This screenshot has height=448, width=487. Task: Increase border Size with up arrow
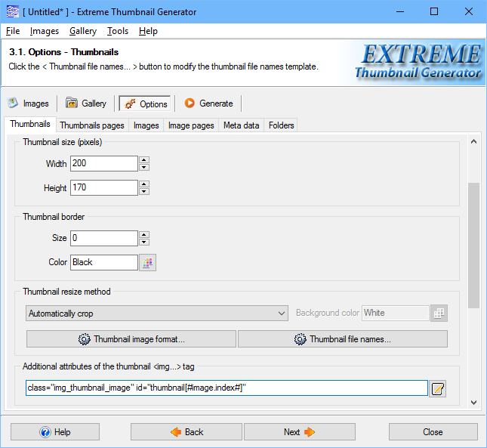pos(143,235)
